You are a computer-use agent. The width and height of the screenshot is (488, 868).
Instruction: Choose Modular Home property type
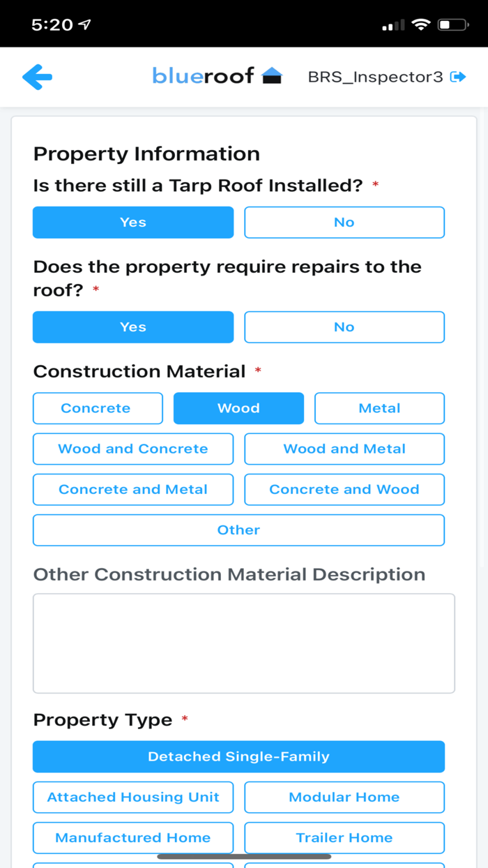(x=344, y=797)
